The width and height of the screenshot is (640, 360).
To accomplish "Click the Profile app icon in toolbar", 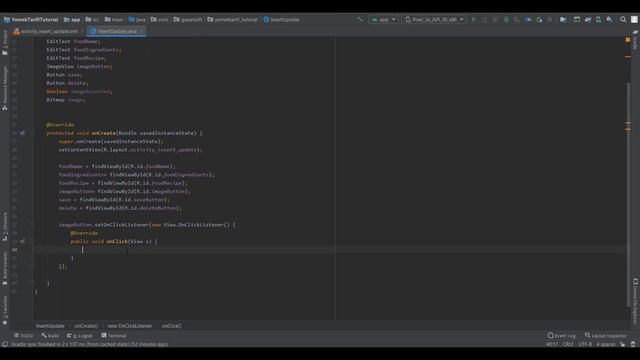I will tap(528, 19).
